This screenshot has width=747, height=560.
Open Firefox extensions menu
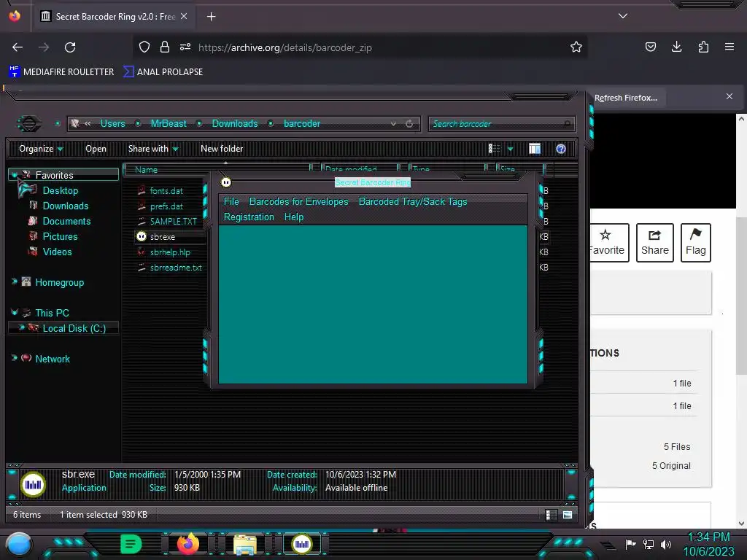pyautogui.click(x=703, y=47)
